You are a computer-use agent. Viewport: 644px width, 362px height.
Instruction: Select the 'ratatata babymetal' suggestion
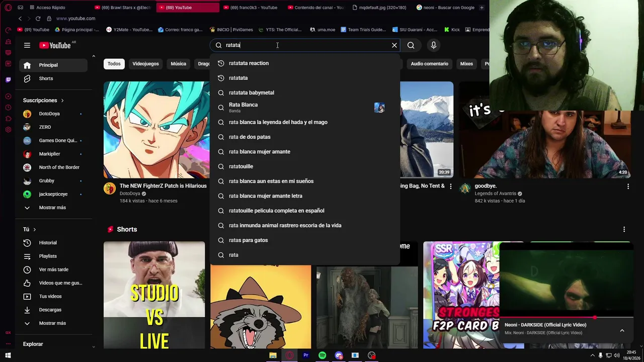click(x=305, y=93)
